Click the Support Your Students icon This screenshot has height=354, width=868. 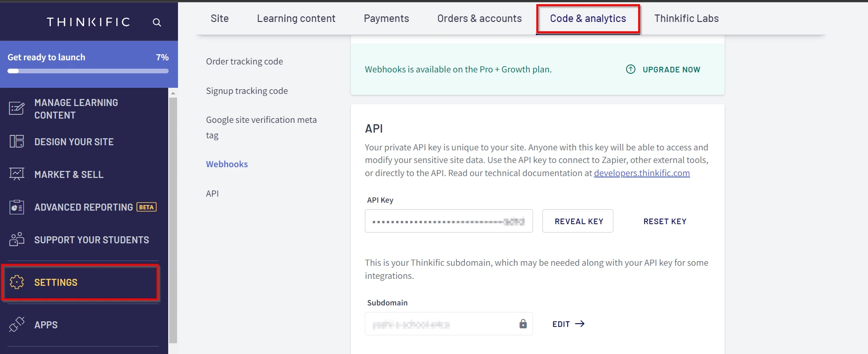(x=17, y=239)
